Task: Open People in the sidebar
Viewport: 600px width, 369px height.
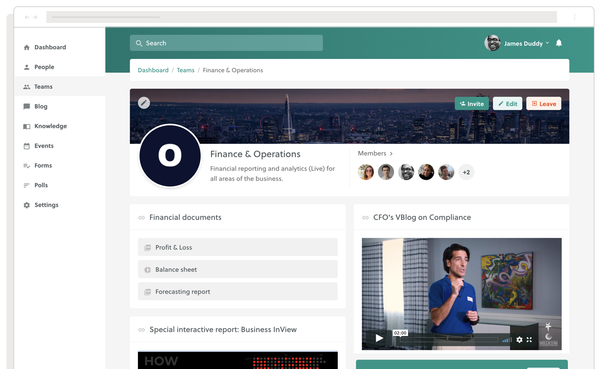Action: 60,67
